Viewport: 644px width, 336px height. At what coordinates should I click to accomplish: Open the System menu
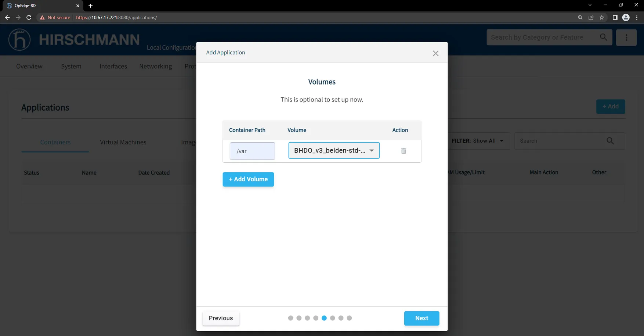coord(71,66)
